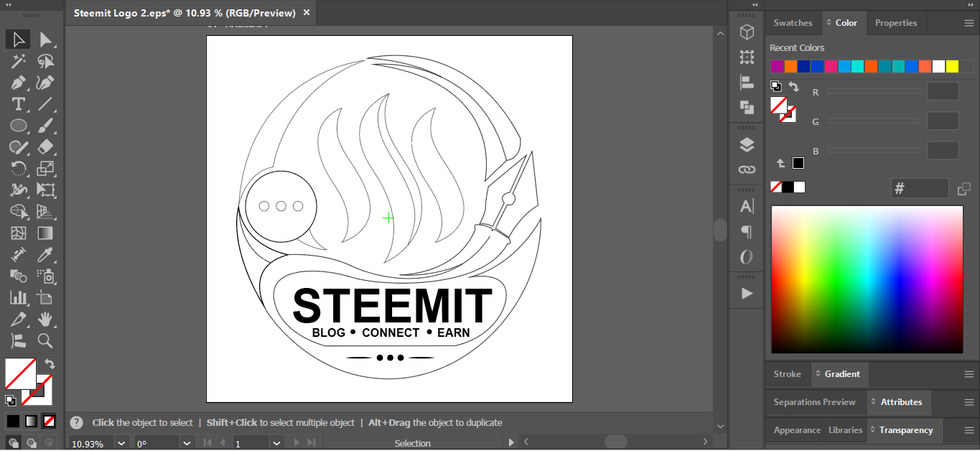The width and height of the screenshot is (980, 451).
Task: Click the fill box in Color panel
Action: (x=779, y=106)
